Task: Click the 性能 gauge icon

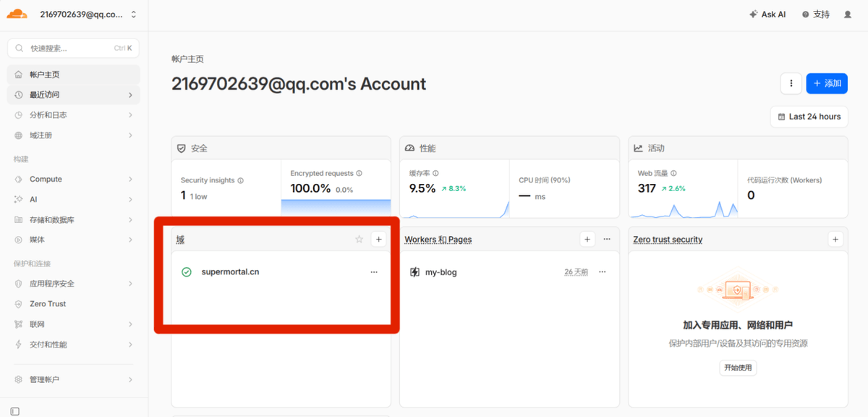Action: [x=409, y=148]
